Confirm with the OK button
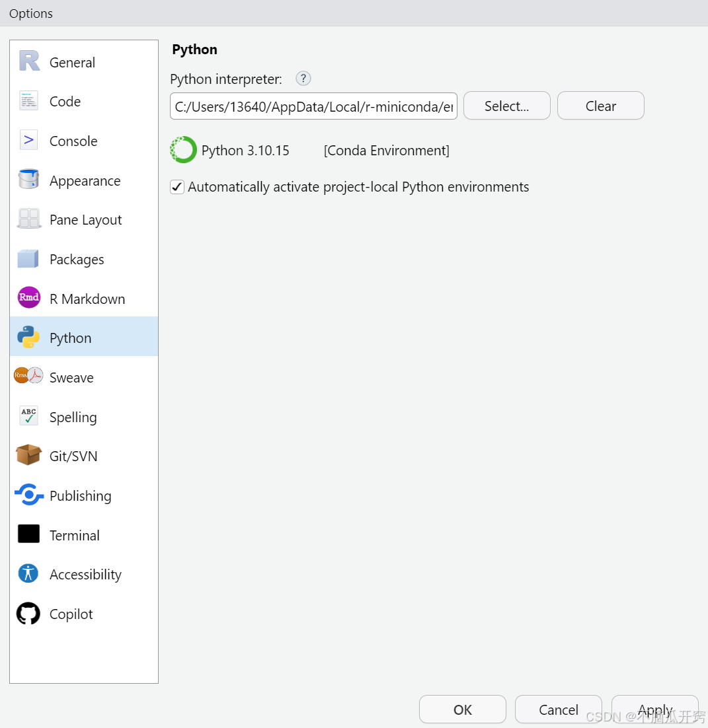Image resolution: width=708 pixels, height=728 pixels. (463, 710)
